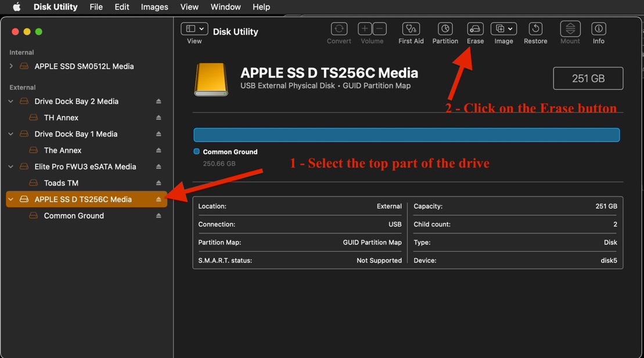This screenshot has height=358, width=644.
Task: Eject Drive Dock Bay 1 Media
Action: [x=159, y=134]
